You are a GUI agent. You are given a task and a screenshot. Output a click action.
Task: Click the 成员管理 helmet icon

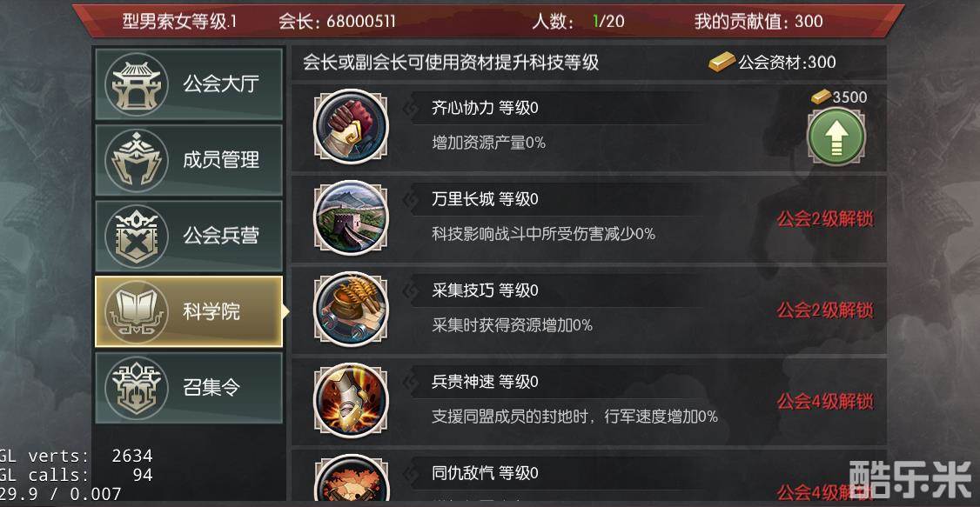137,161
